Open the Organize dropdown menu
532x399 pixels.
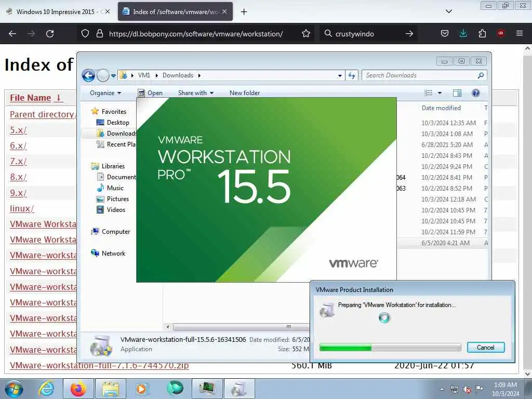pyautogui.click(x=105, y=93)
